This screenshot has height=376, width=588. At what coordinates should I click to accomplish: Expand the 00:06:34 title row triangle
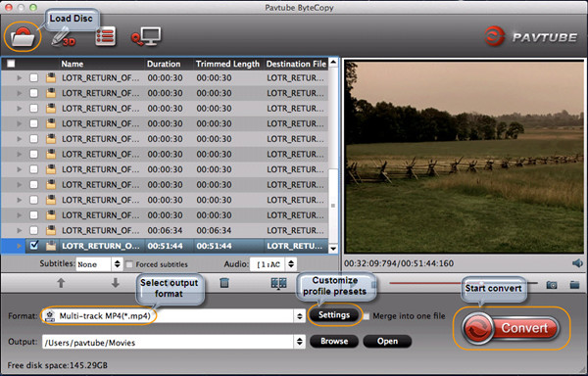20,230
